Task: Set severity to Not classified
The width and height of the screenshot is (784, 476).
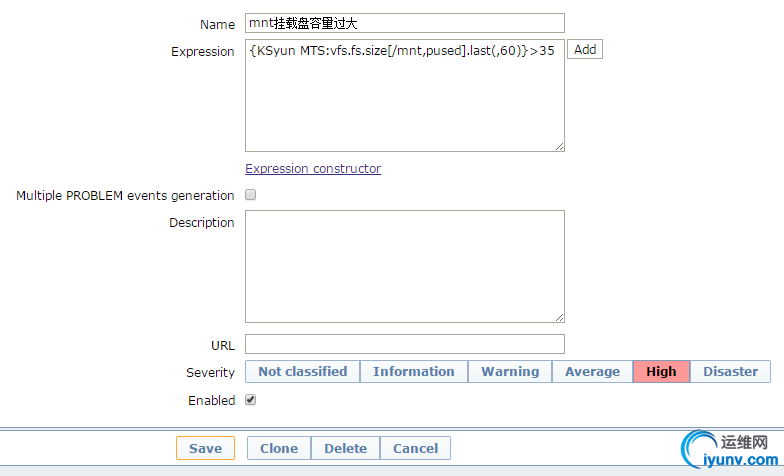Action: click(302, 372)
